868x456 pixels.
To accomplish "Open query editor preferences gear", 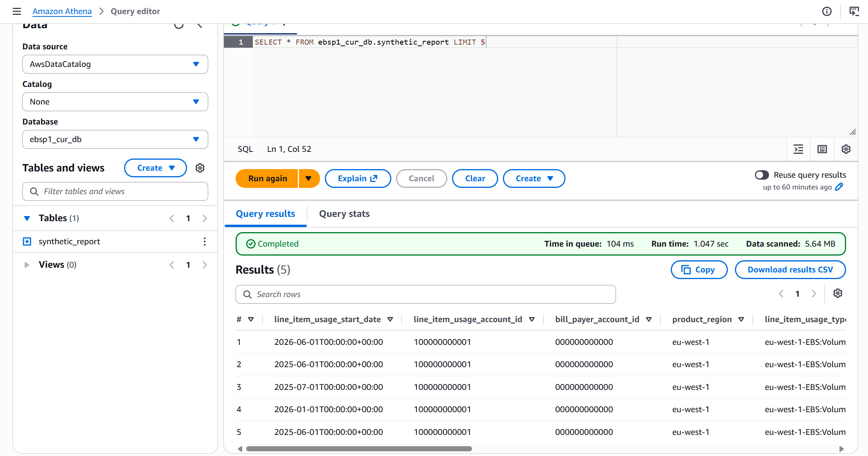I will 846,149.
